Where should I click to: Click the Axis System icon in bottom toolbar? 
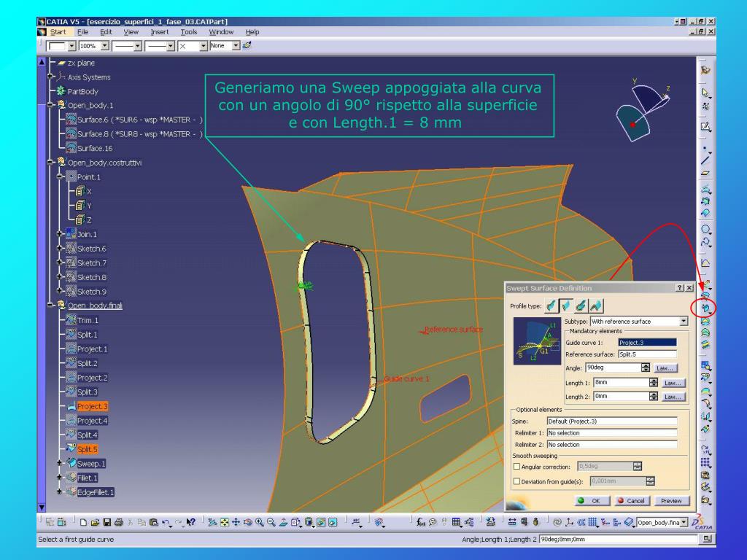[x=569, y=522]
